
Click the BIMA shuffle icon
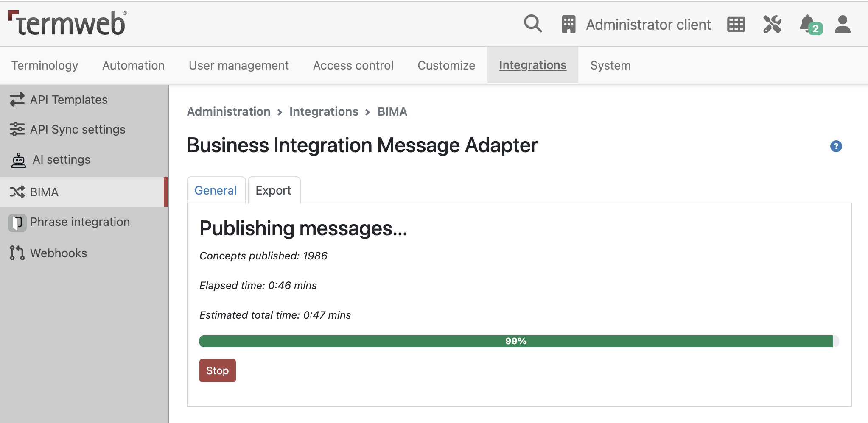tap(17, 192)
